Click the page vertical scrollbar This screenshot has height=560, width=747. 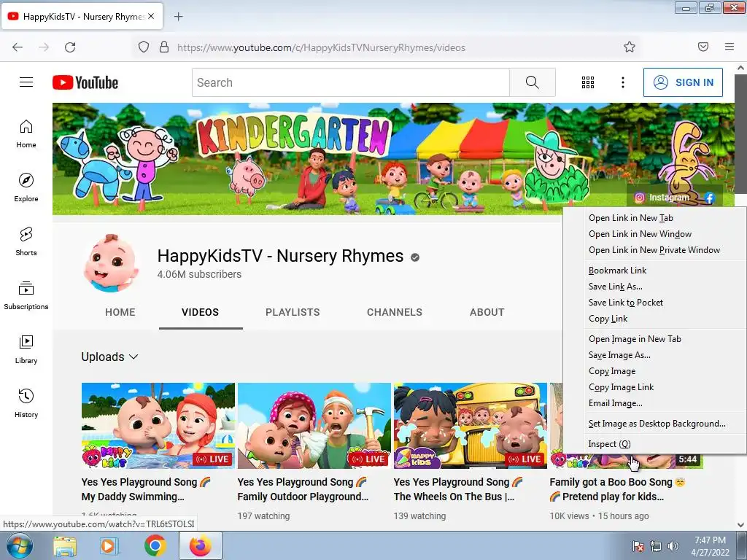point(741,133)
